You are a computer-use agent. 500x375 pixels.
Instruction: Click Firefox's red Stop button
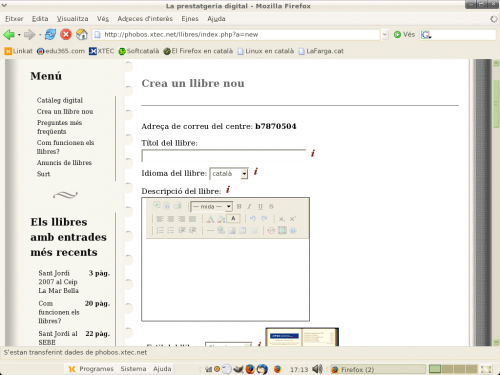[x=66, y=34]
